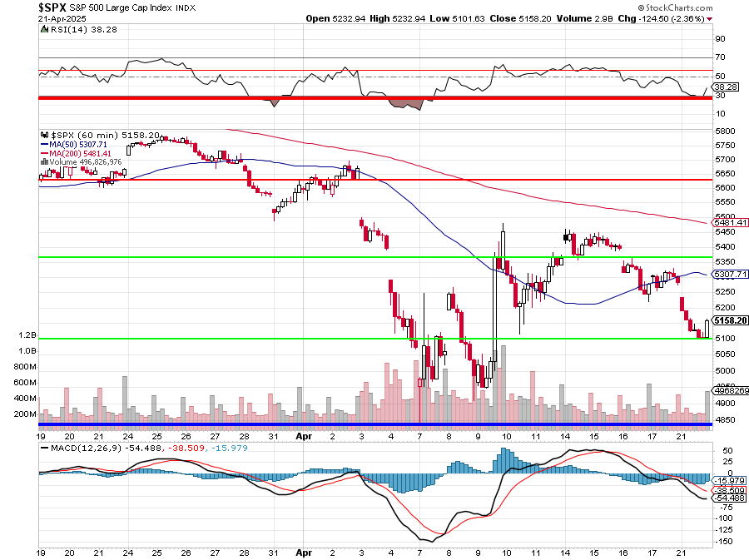This screenshot has width=749, height=560.
Task: Click the 38.28 RSI value marker
Action: point(726,86)
